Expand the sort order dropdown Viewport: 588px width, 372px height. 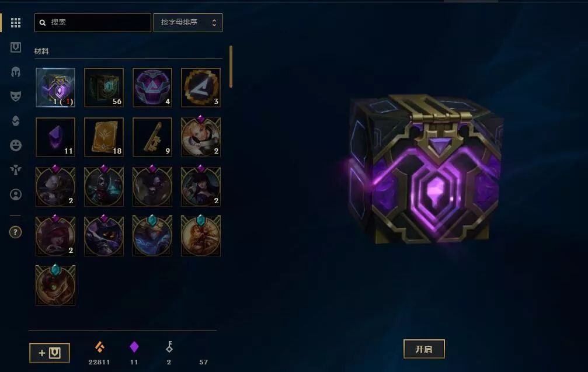tap(188, 23)
